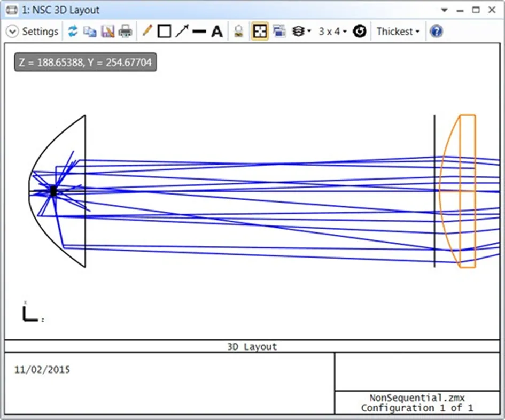This screenshot has height=420, width=505.
Task: Refresh the NSC 3D Layout
Action: click(73, 32)
